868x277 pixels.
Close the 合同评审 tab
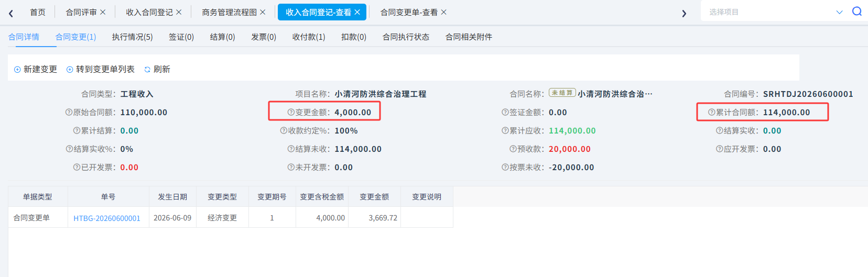point(103,12)
